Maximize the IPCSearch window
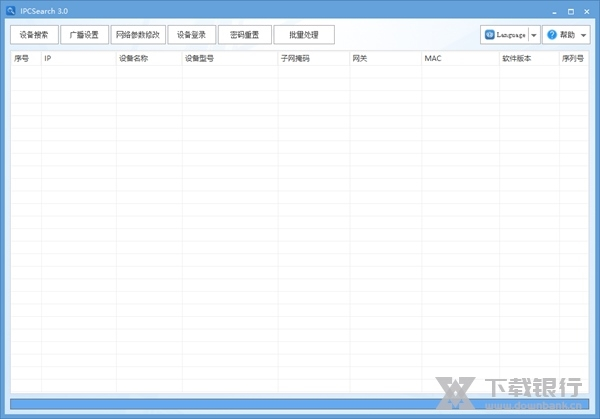 pyautogui.click(x=571, y=12)
